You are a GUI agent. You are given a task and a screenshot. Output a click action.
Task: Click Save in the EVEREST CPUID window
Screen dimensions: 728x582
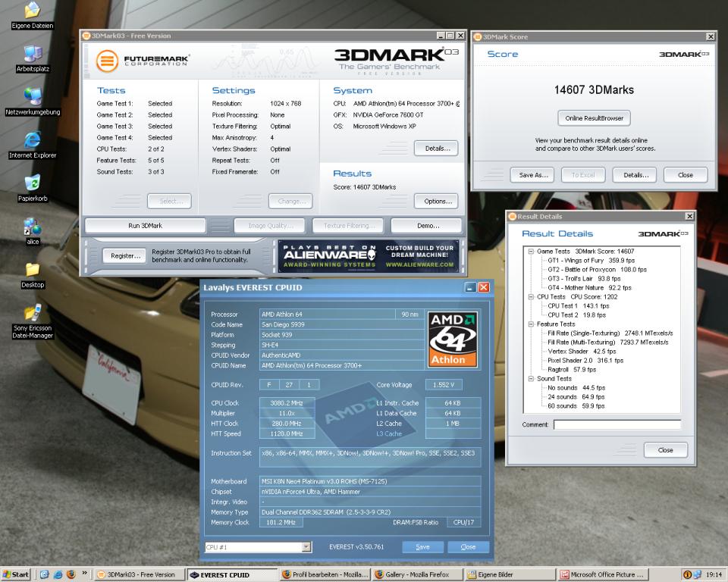[423, 546]
